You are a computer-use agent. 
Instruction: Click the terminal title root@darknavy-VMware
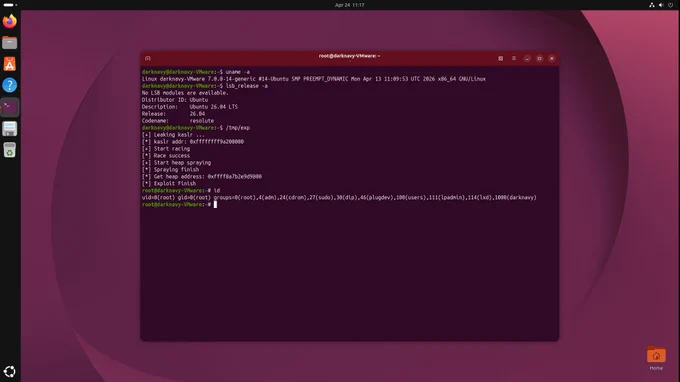click(350, 56)
